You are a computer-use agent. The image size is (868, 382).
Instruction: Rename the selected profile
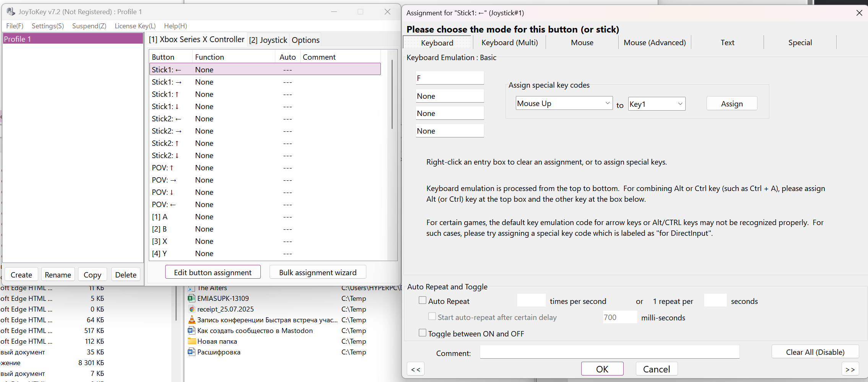click(58, 274)
